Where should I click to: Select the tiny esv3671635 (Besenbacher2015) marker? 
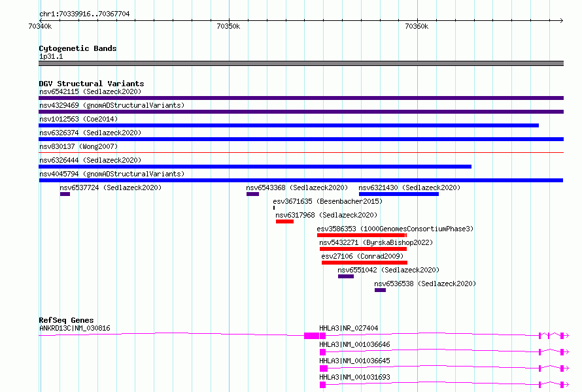(274, 208)
